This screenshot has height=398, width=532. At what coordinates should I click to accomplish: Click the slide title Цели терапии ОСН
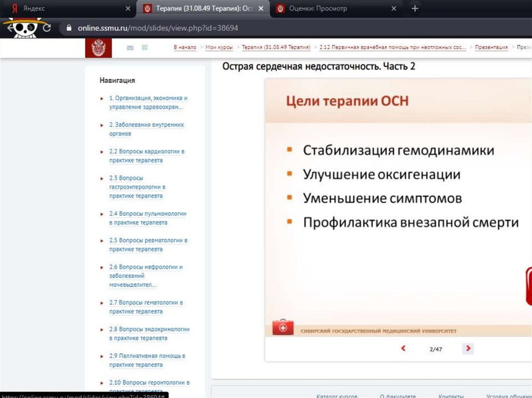[x=348, y=101]
